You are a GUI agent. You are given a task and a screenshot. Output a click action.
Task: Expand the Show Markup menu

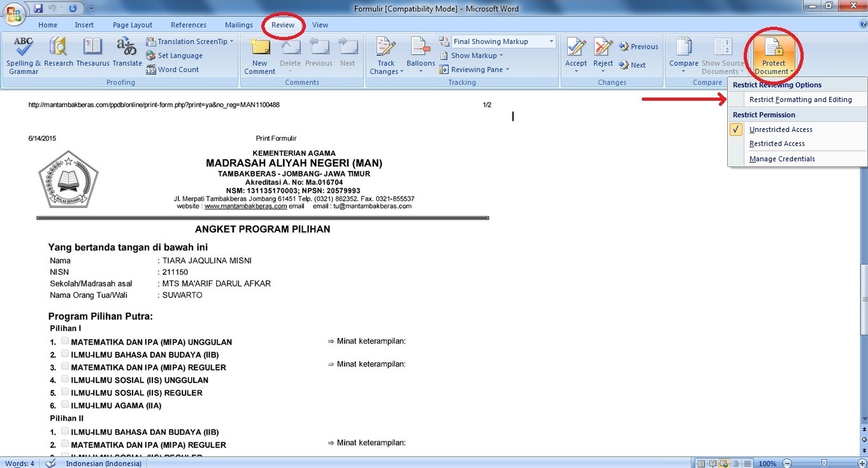point(471,55)
